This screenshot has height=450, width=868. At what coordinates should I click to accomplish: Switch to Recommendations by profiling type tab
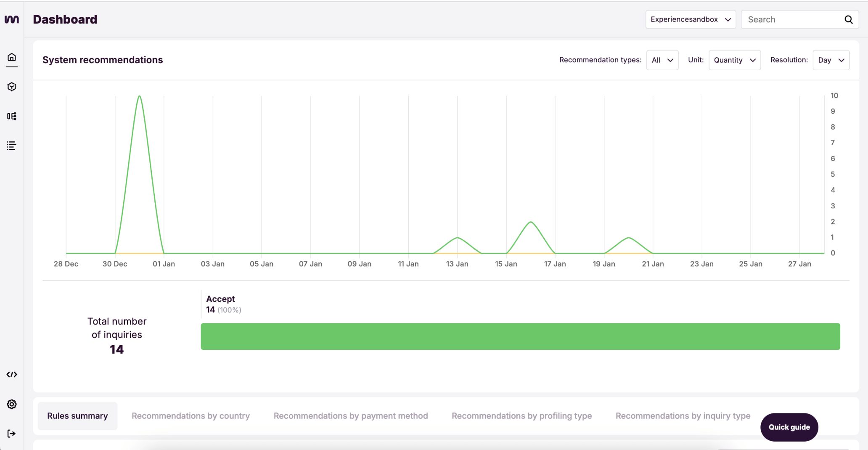pyautogui.click(x=521, y=416)
